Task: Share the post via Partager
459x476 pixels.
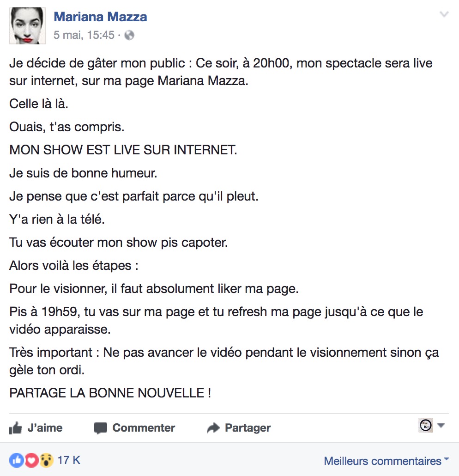Action: pyautogui.click(x=238, y=428)
